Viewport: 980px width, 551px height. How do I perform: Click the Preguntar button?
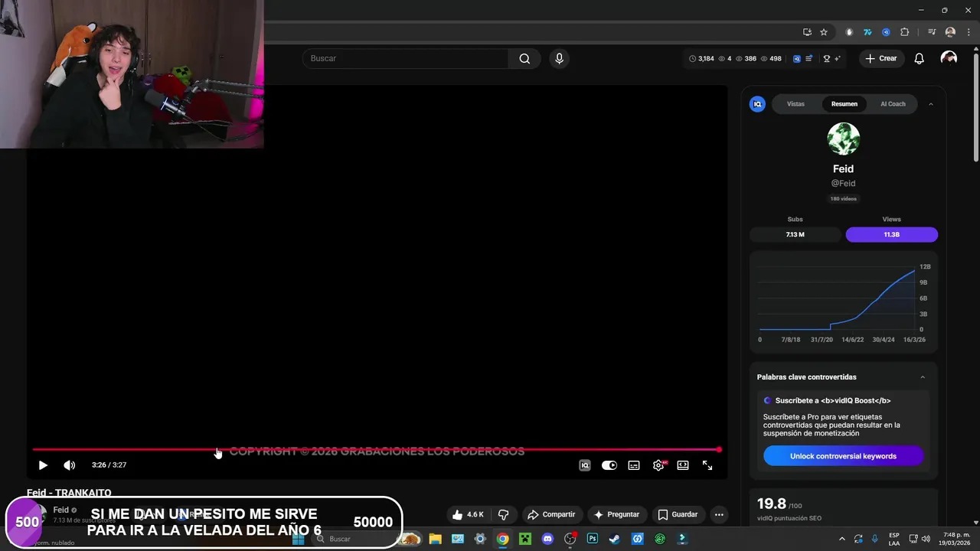pos(616,515)
